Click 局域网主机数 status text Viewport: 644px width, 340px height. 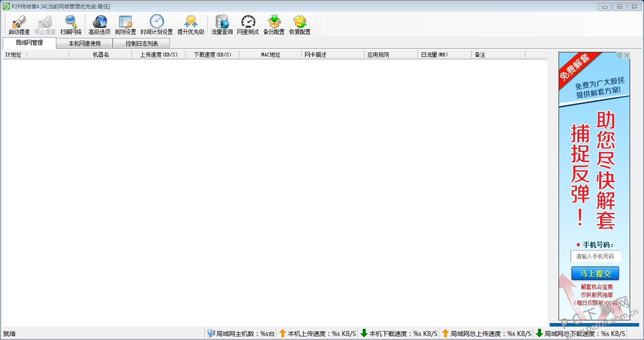246,334
